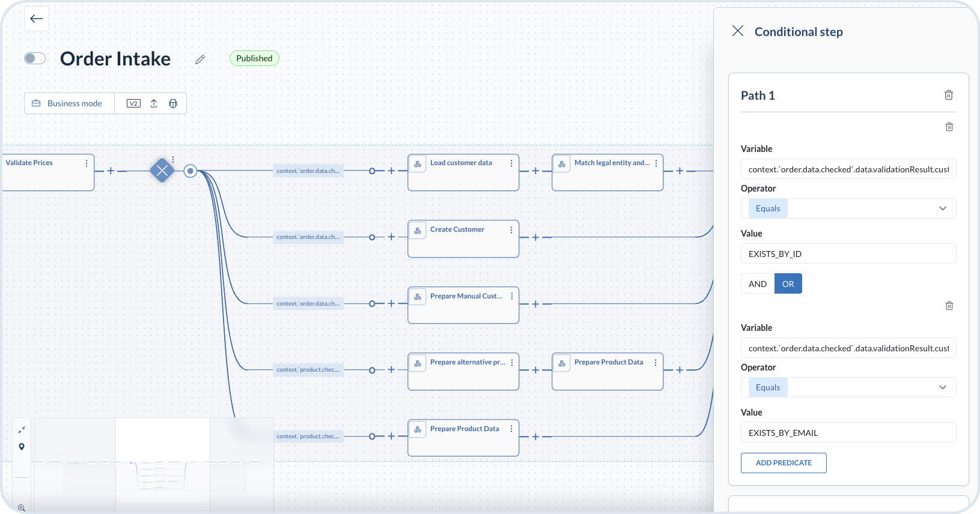Screen dimensions: 980x514
Task: Open Prepare Manual Cust... node menu
Action: [512, 297]
